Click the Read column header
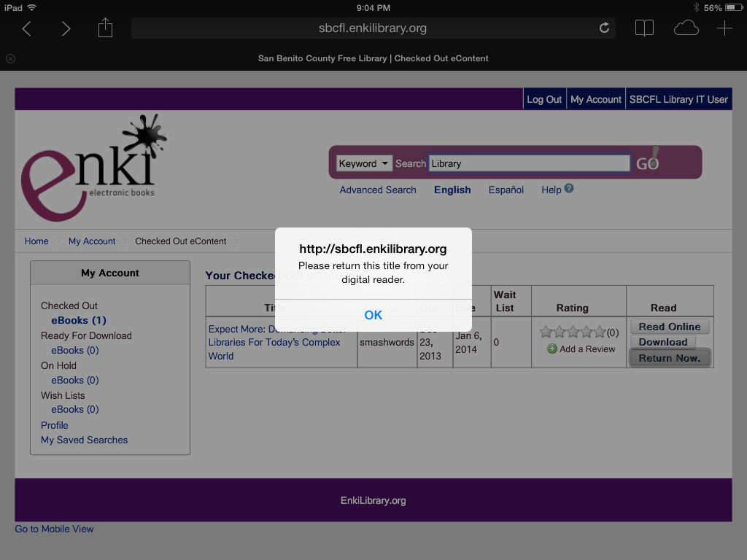747x560 pixels. pyautogui.click(x=663, y=308)
